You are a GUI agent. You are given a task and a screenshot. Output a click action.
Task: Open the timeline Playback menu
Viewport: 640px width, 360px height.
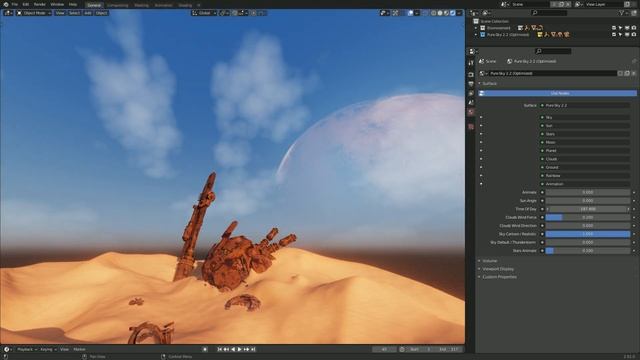(26, 350)
